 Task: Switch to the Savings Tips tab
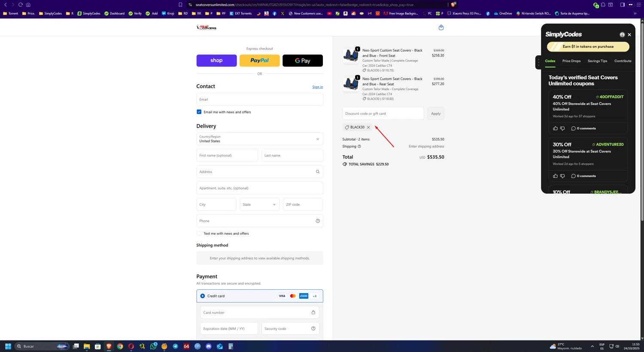tap(597, 61)
